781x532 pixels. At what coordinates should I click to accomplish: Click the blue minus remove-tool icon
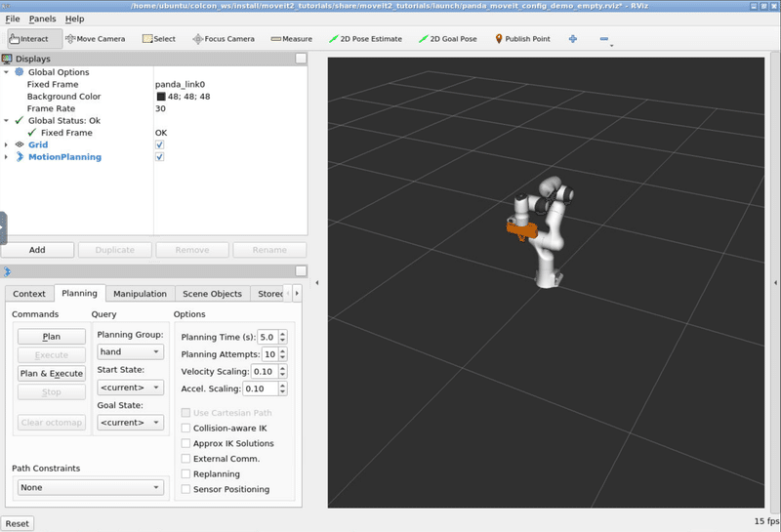point(603,39)
